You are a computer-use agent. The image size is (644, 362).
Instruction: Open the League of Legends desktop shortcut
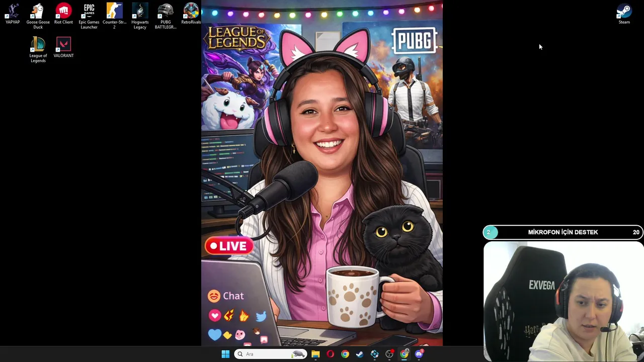tap(38, 50)
